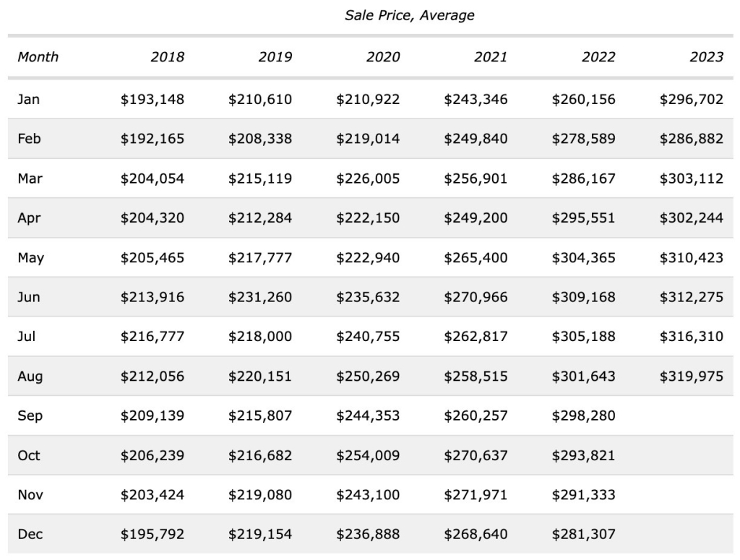
Task: Select the $281,307 December 2022 cell
Action: pyautogui.click(x=584, y=535)
